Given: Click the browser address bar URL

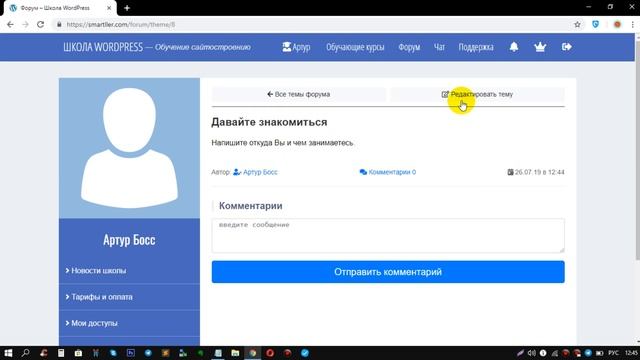Looking at the screenshot, I should click(x=121, y=24).
